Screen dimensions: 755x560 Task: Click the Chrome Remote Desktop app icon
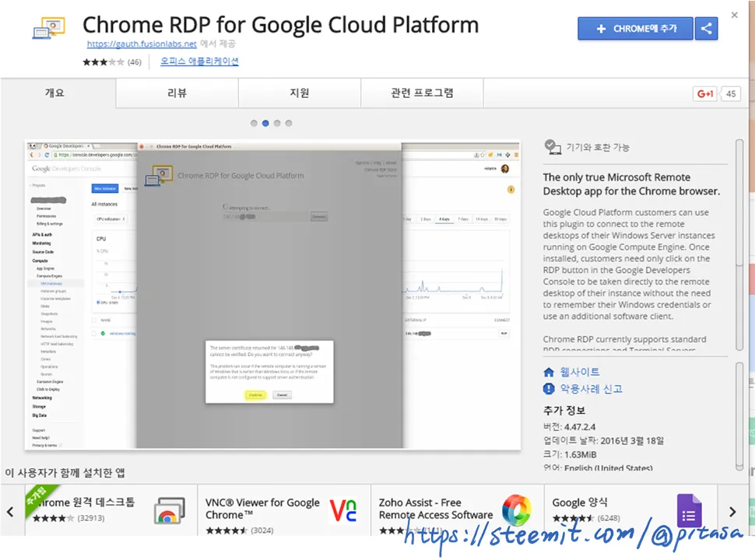click(170, 511)
